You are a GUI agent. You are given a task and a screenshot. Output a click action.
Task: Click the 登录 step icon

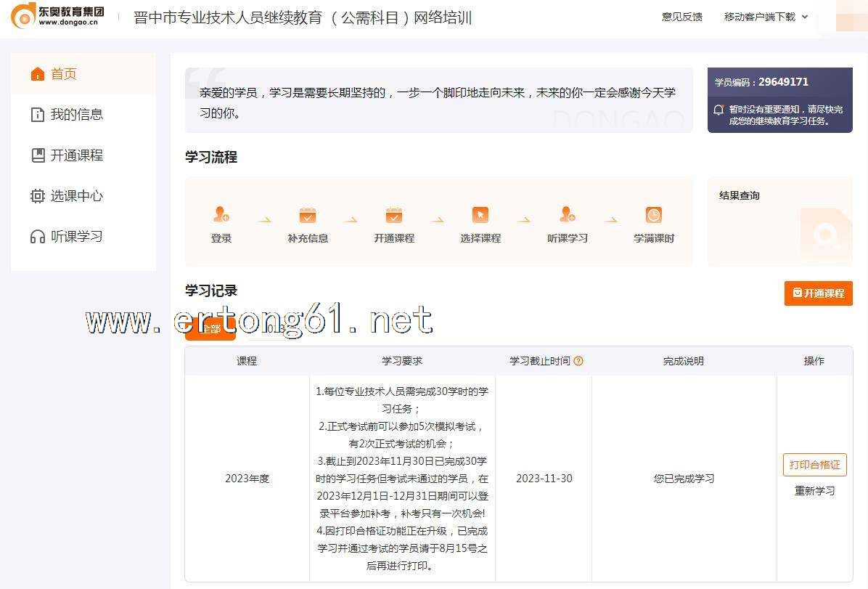(x=221, y=215)
